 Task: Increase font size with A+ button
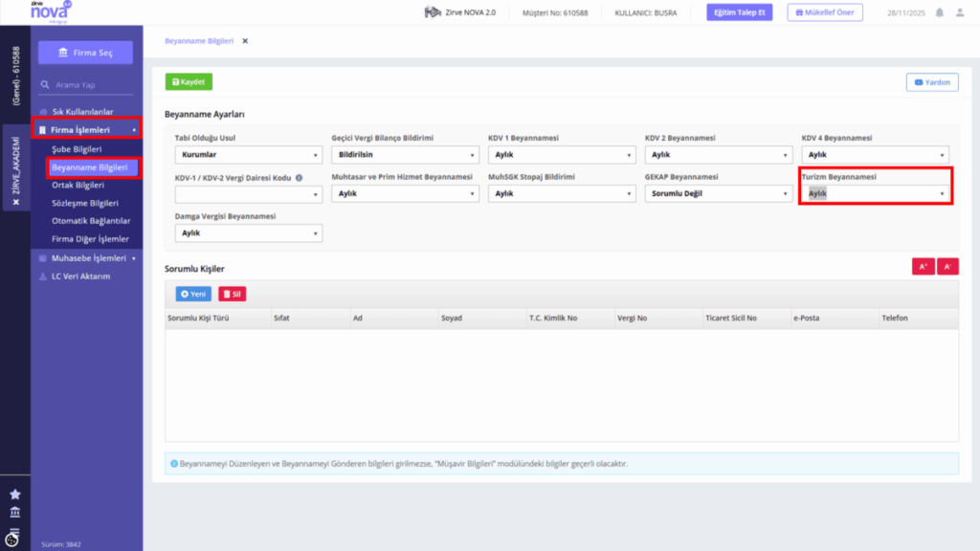click(x=923, y=267)
